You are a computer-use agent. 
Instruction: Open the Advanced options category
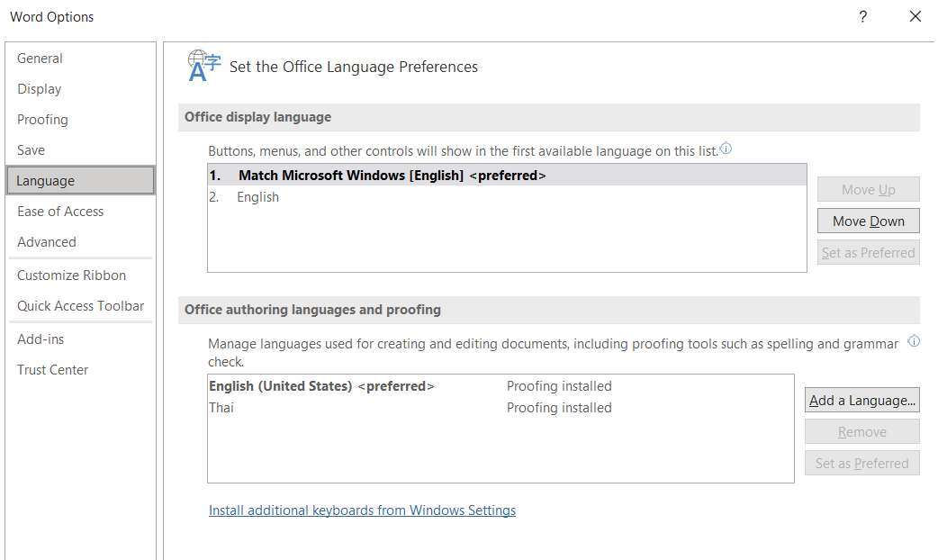[80, 241]
